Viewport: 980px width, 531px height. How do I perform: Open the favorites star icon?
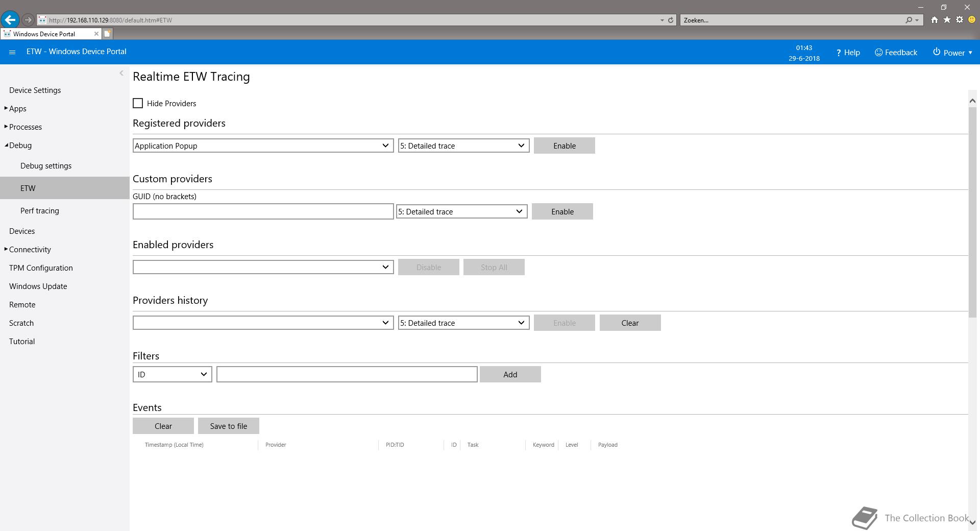pyautogui.click(x=947, y=20)
